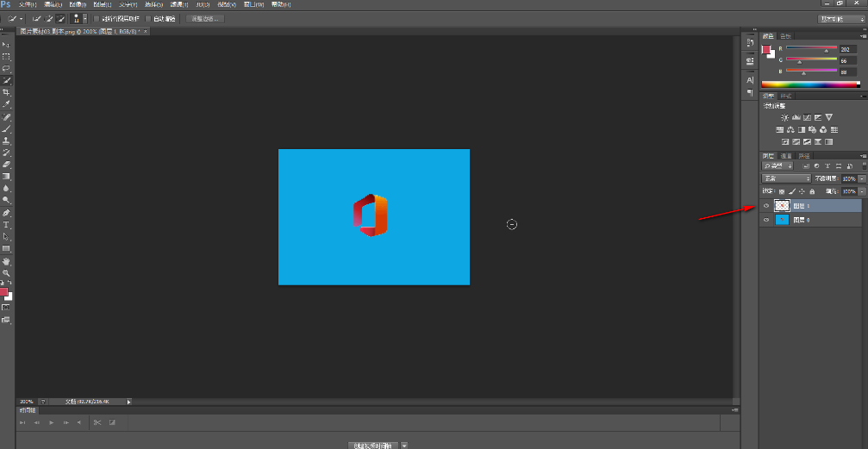This screenshot has height=449, width=868.
Task: Click the color spectrum ramp bar
Action: 810,84
